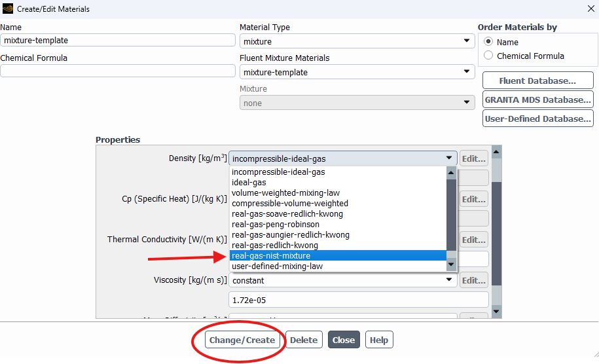Open the GRANTA MDS Database... button
599x364 pixels.
[x=538, y=100]
